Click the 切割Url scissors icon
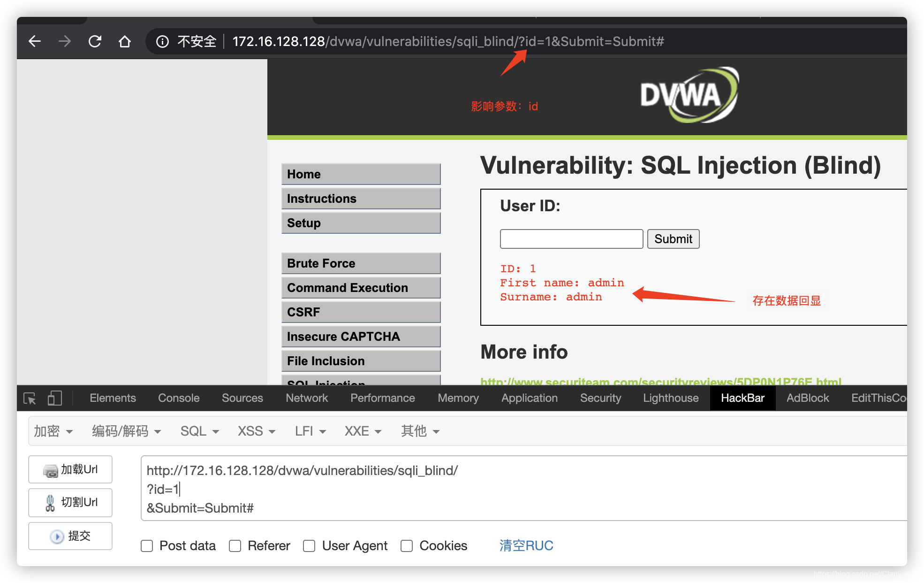 [50, 503]
